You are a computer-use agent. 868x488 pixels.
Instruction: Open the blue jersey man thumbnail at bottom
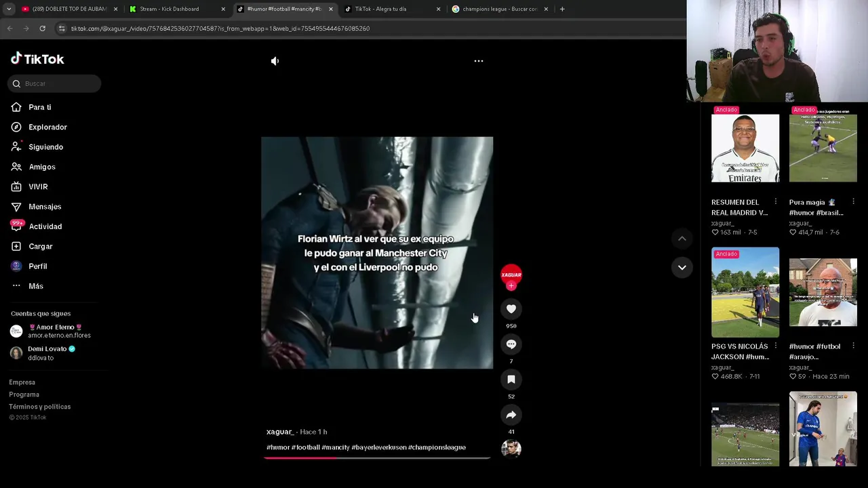(823, 429)
